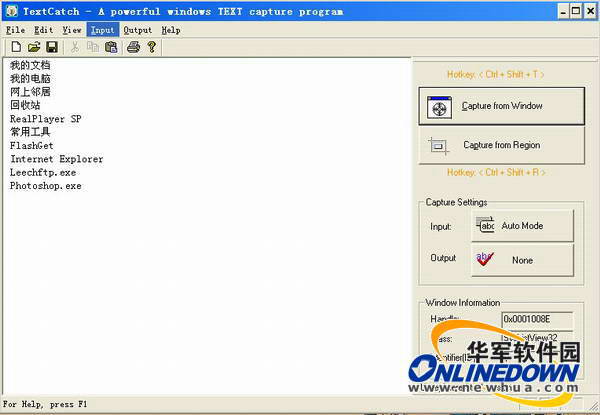
Task: Open a file with the folder icon
Action: [34, 47]
